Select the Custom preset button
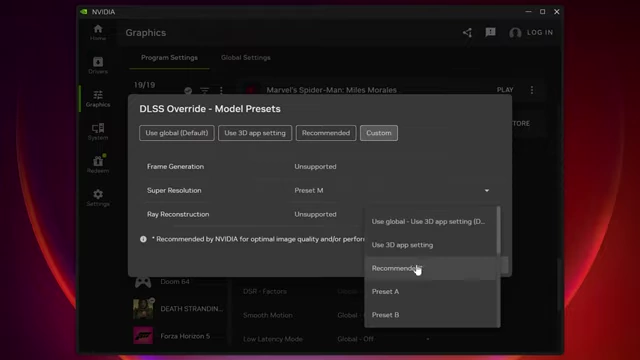Image resolution: width=640 pixels, height=360 pixels. coord(379,133)
